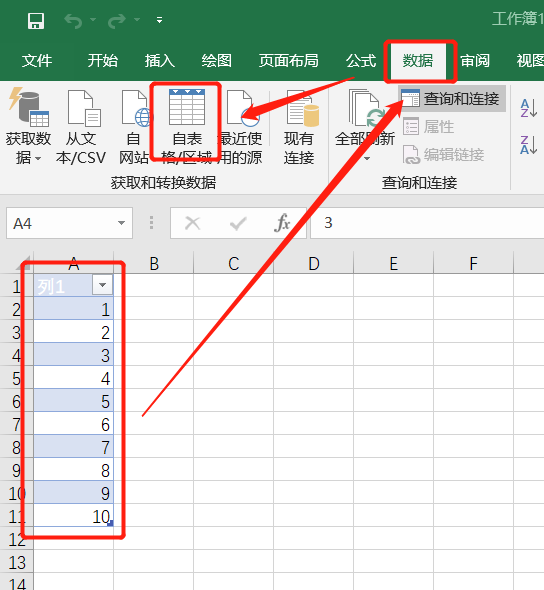Select row 13 header
This screenshot has height=590, width=544.
(x=17, y=562)
